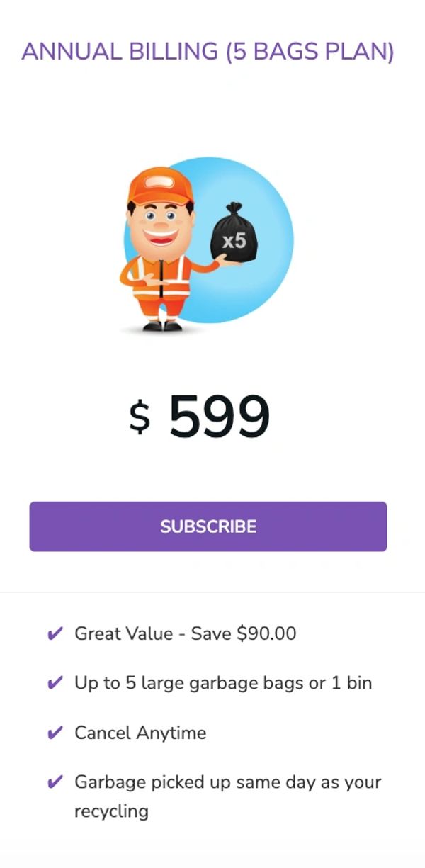
Task: Click the purple SUBSCRIBE button
Action: (208, 526)
